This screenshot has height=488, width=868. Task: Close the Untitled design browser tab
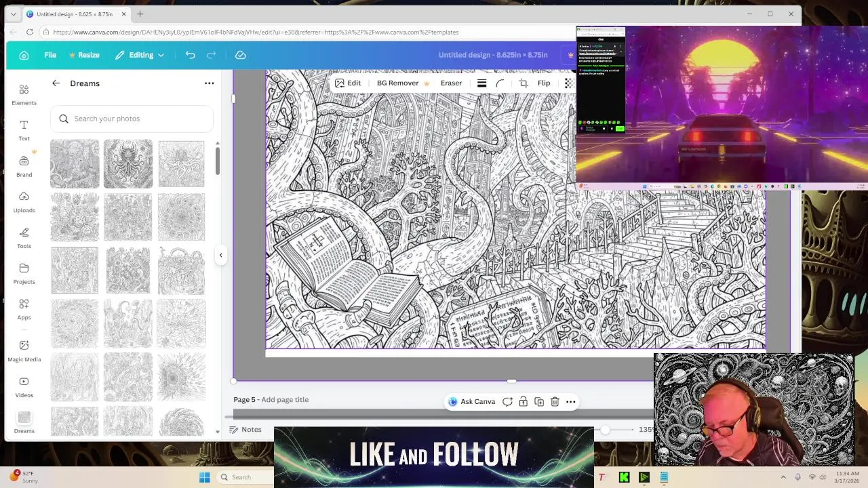[123, 14]
